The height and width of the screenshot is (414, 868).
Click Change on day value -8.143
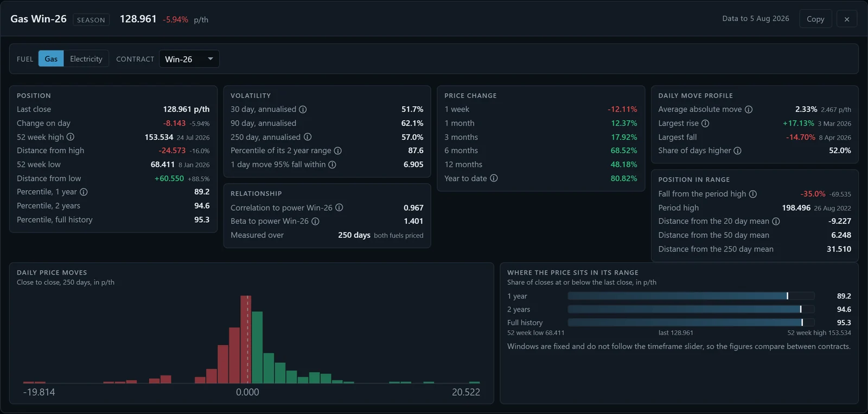(x=174, y=124)
